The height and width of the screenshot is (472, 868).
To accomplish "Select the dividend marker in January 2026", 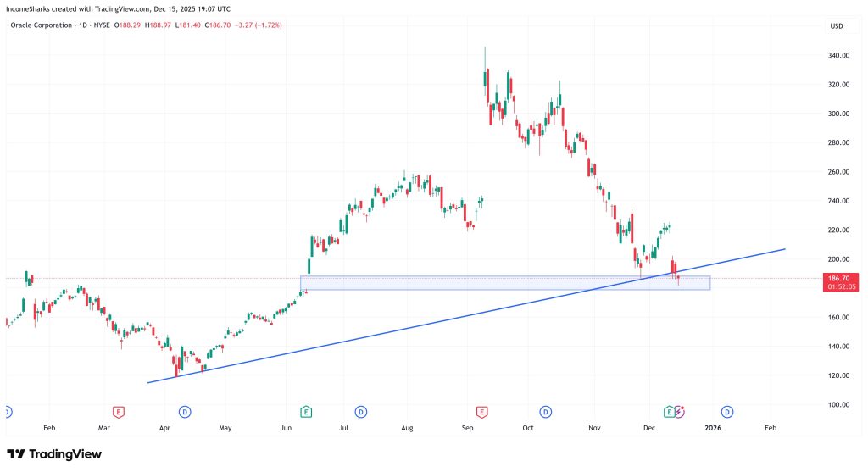I will click(727, 412).
